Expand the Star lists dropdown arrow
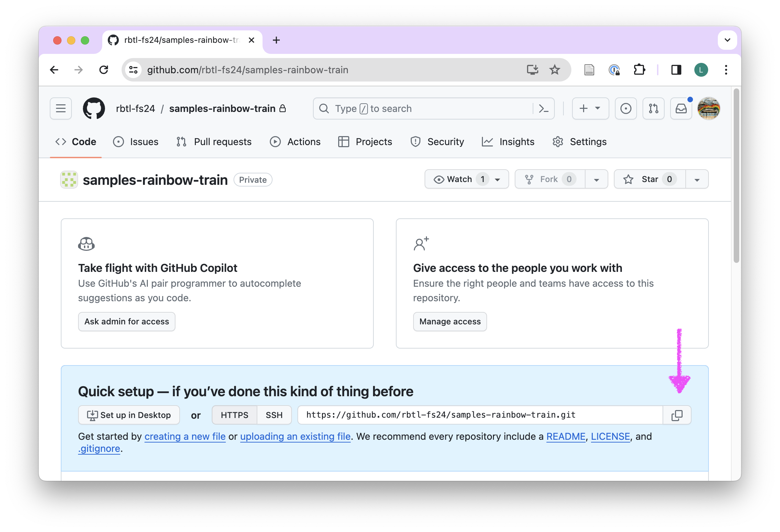Viewport: 780px width, 532px height. (697, 179)
